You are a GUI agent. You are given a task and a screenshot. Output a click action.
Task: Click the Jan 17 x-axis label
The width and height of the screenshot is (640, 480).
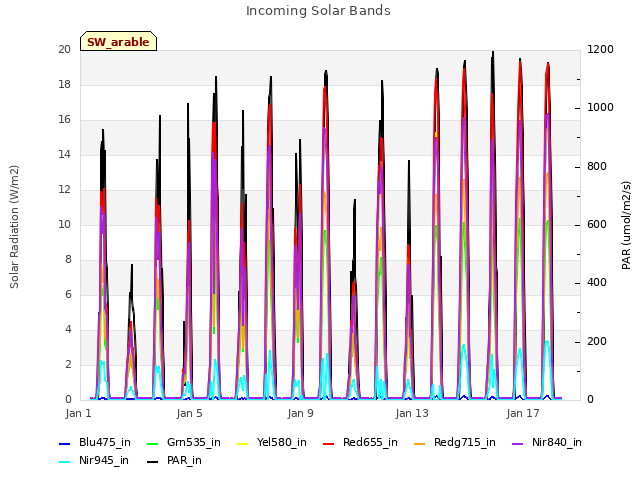coord(523,413)
